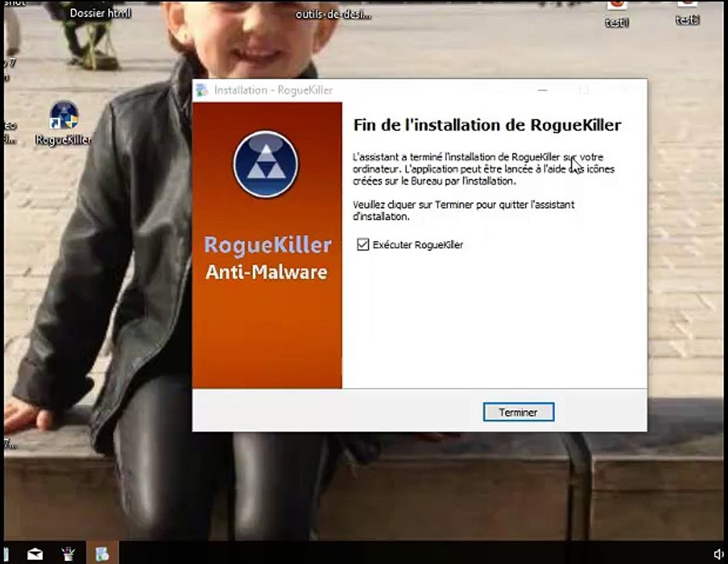Open the test1 desktop shortcut
This screenshot has width=728, height=564.
[617, 14]
